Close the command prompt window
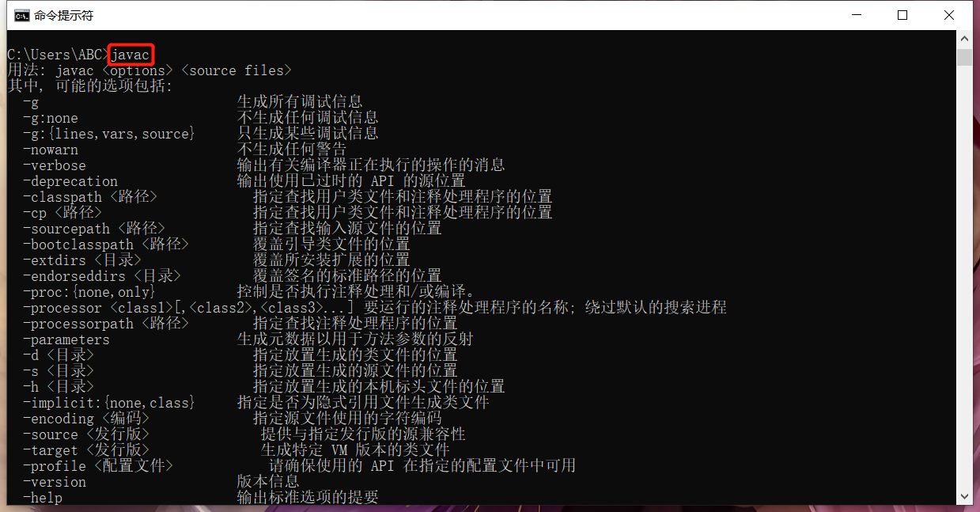Image resolution: width=980 pixels, height=512 pixels. coord(949,15)
